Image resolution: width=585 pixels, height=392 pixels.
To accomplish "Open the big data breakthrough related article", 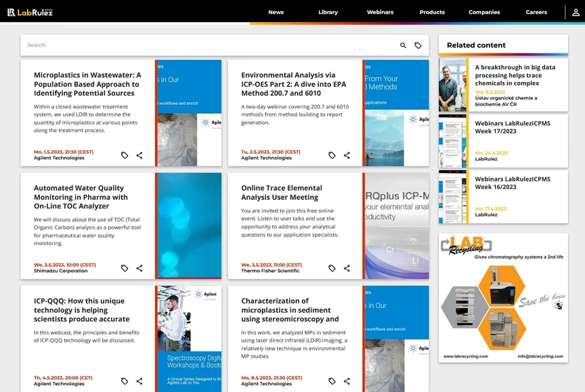I will 515,75.
